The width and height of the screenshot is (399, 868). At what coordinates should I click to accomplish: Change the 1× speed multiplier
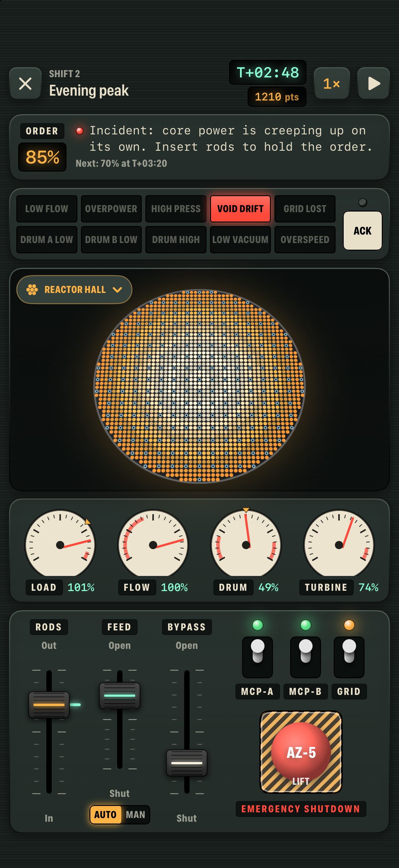[332, 83]
